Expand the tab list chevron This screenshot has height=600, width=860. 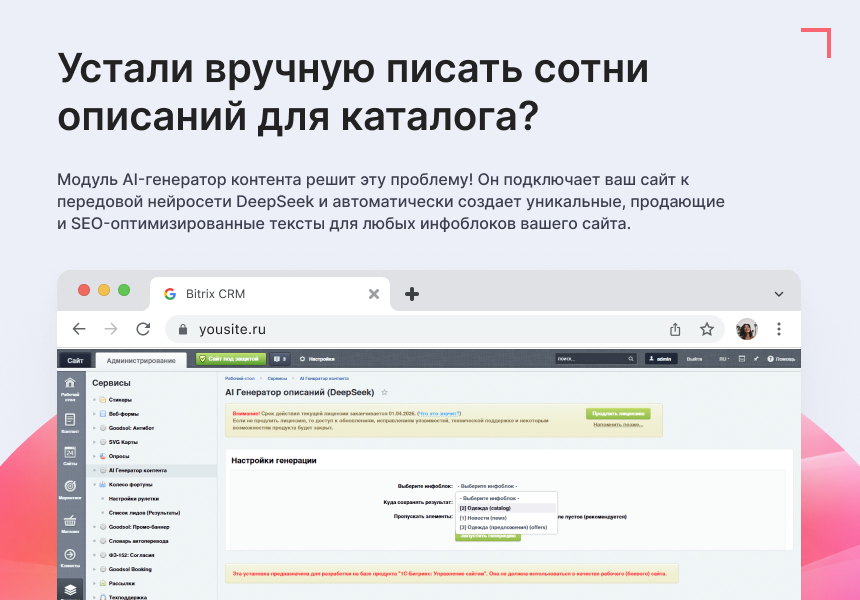tap(779, 294)
